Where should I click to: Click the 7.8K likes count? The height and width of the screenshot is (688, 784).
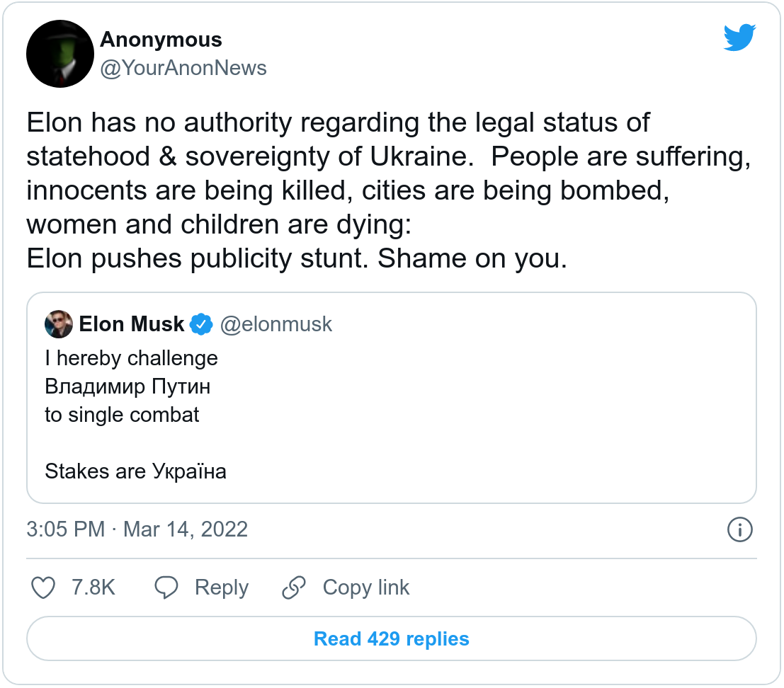point(93,587)
